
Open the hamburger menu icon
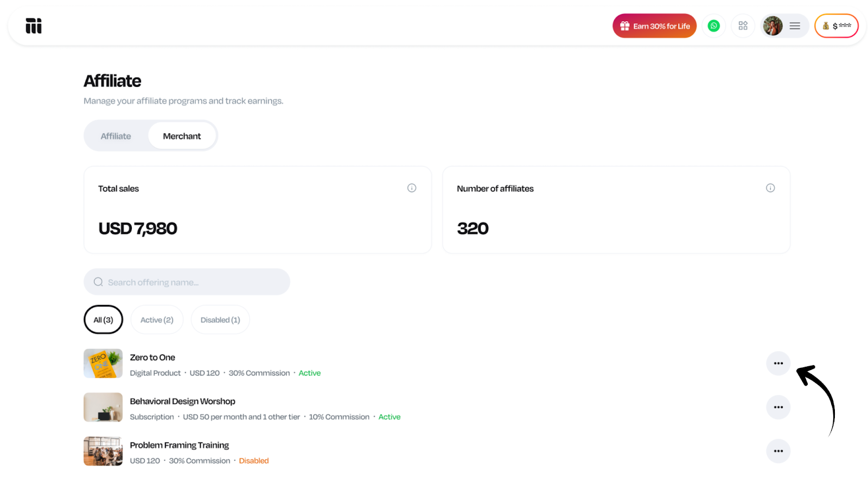coord(795,26)
